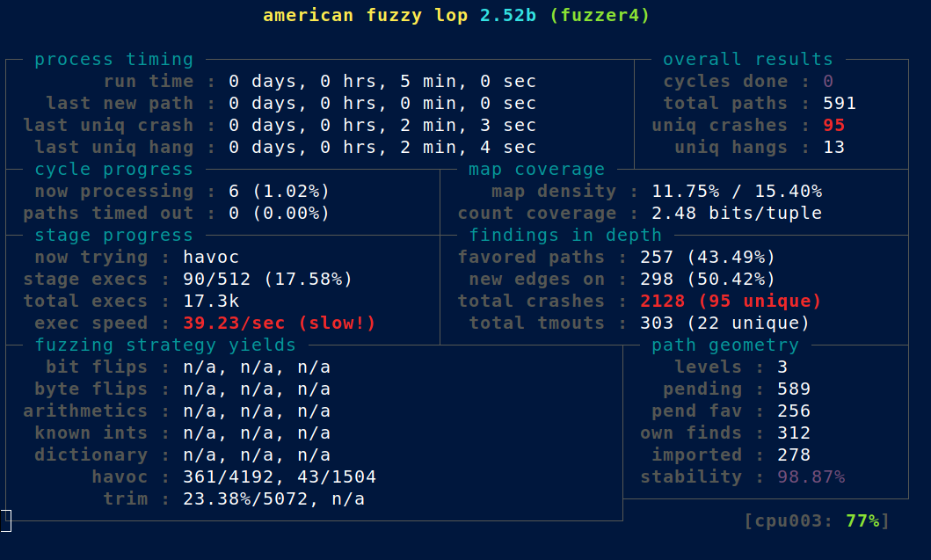Click the levels value '3'

(x=782, y=367)
